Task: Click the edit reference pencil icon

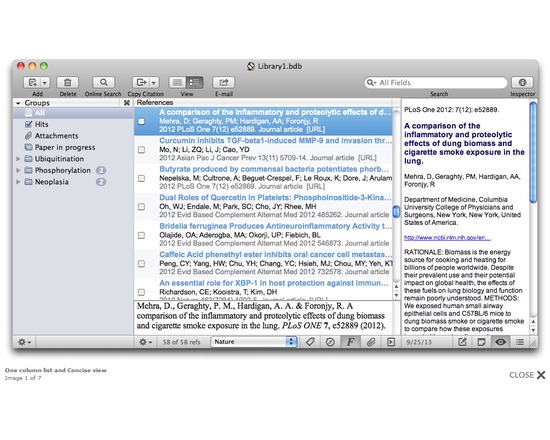Action: point(462,342)
